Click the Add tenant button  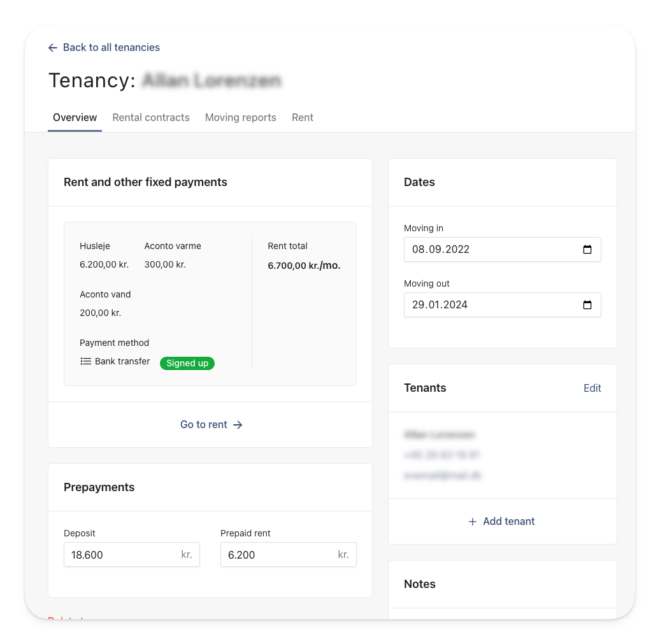click(x=502, y=521)
